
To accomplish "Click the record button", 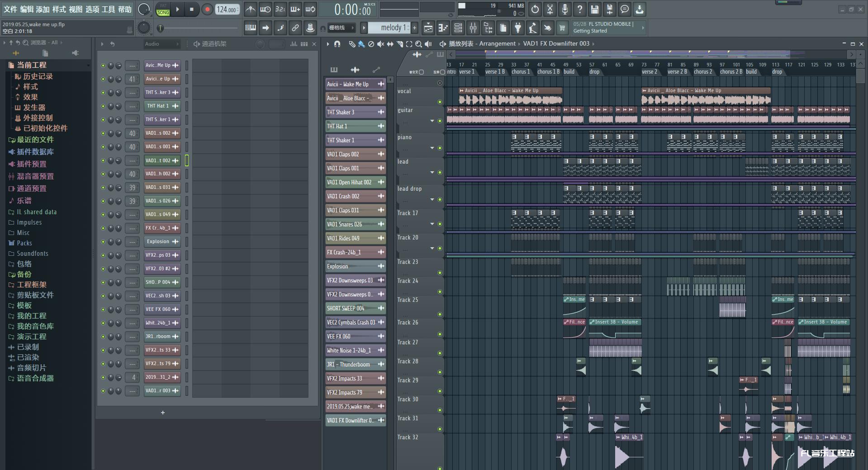I will coord(207,9).
